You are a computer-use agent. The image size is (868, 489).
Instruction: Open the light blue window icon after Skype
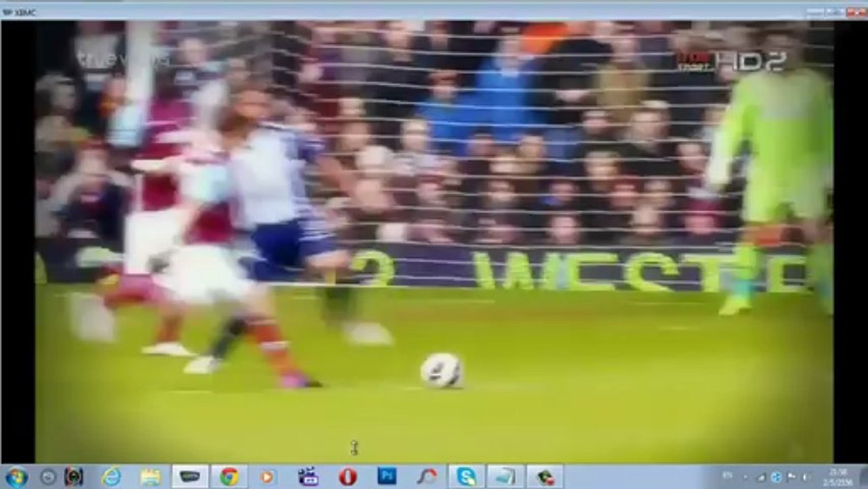tap(506, 477)
